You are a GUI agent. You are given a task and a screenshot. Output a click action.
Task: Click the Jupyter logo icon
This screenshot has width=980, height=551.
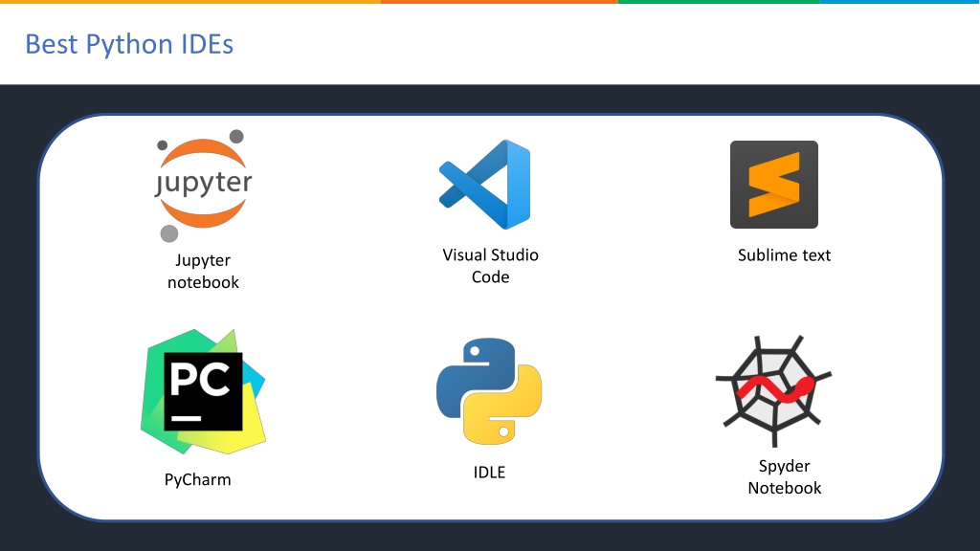[x=203, y=186]
